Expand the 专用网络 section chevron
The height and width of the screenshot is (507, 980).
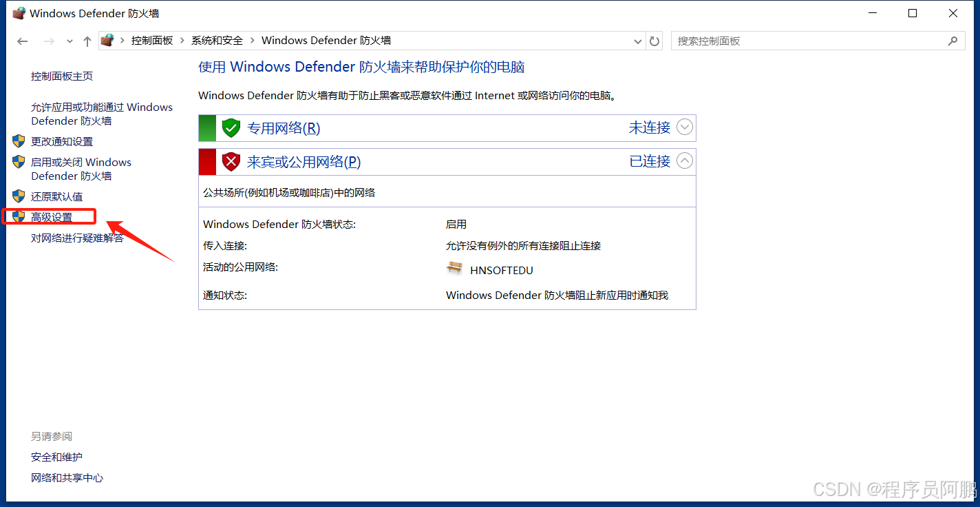point(685,127)
